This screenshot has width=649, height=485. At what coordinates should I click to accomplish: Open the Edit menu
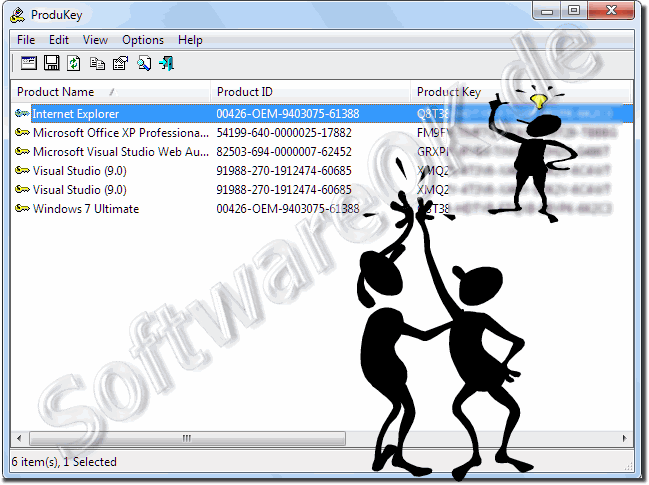(x=59, y=40)
